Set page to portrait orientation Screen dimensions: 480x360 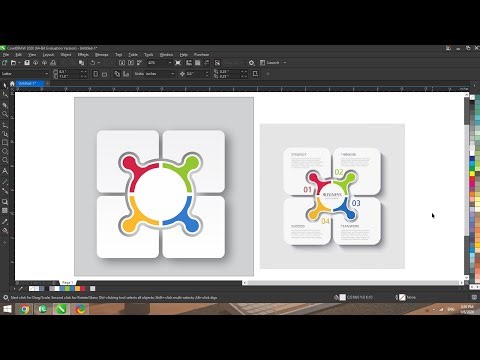pos(96,74)
